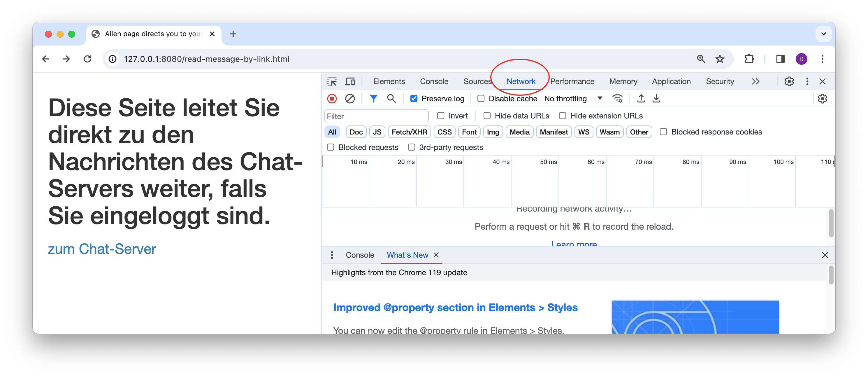This screenshot has height=377, width=868.
Task: Open DevTools settings gear beside tabs
Action: pos(789,82)
